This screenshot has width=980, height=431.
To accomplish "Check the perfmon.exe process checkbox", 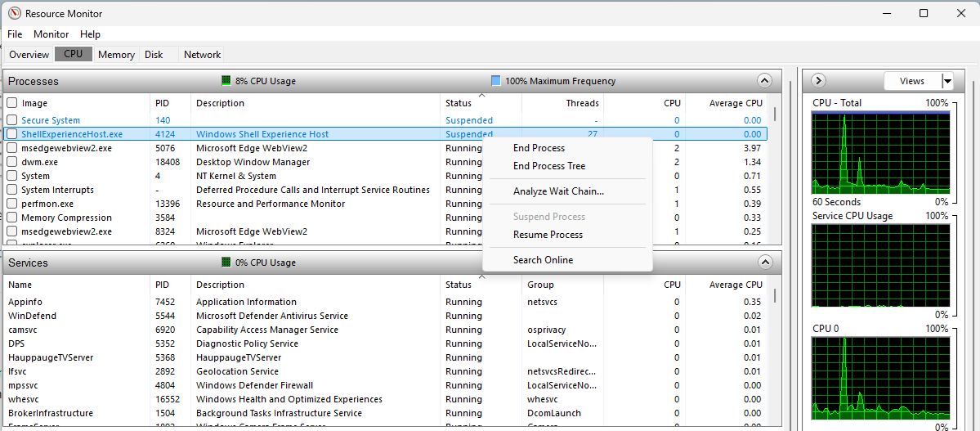I will pos(12,204).
